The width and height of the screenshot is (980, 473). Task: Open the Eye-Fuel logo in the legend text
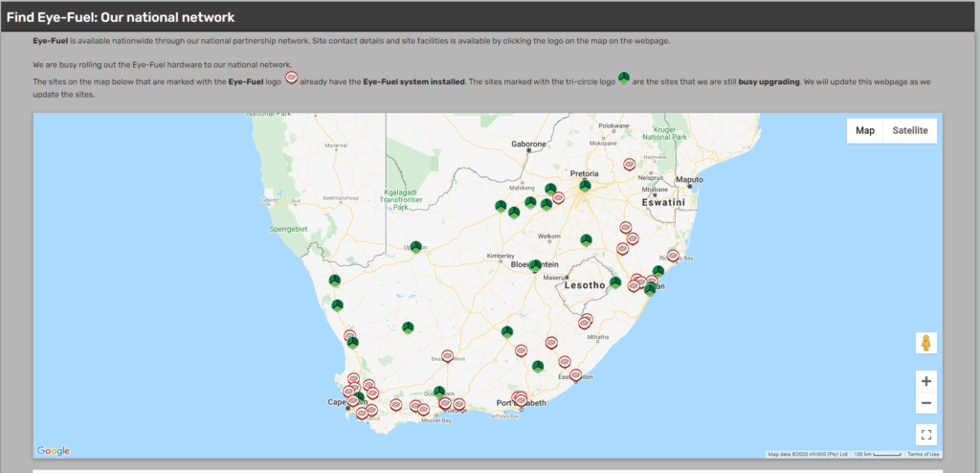click(291, 79)
